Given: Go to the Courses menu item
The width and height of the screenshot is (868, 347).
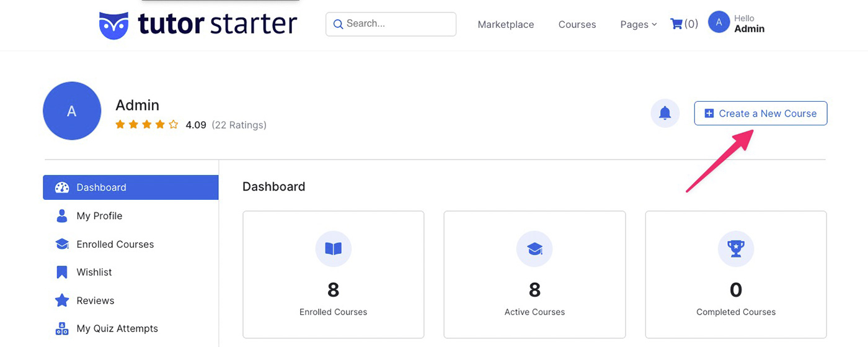Looking at the screenshot, I should (x=577, y=25).
